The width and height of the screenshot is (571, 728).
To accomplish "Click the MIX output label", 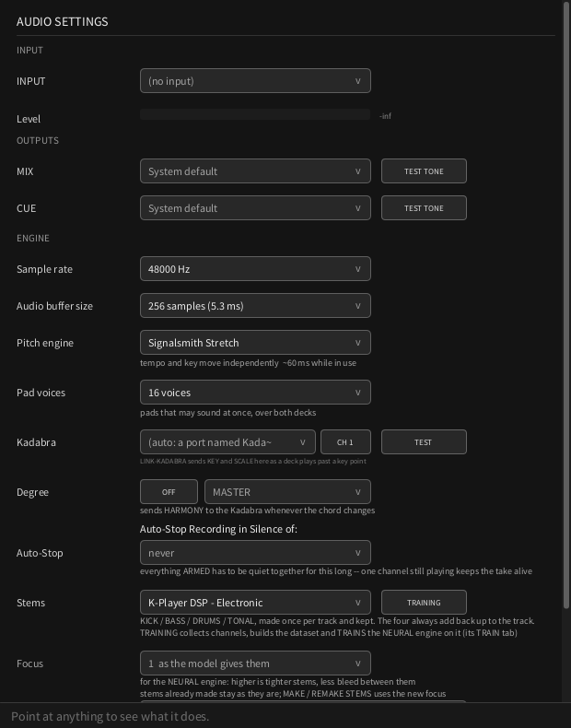I will [x=25, y=171].
